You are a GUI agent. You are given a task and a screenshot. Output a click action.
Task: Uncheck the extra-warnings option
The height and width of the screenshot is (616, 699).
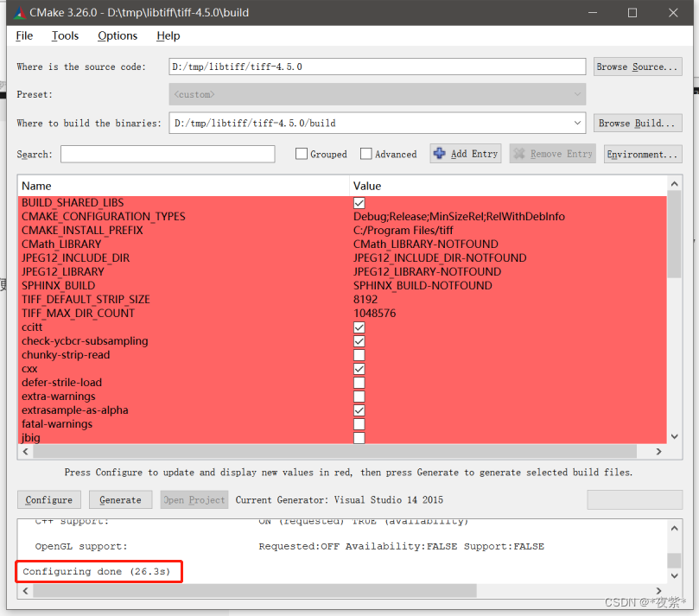[x=359, y=397]
